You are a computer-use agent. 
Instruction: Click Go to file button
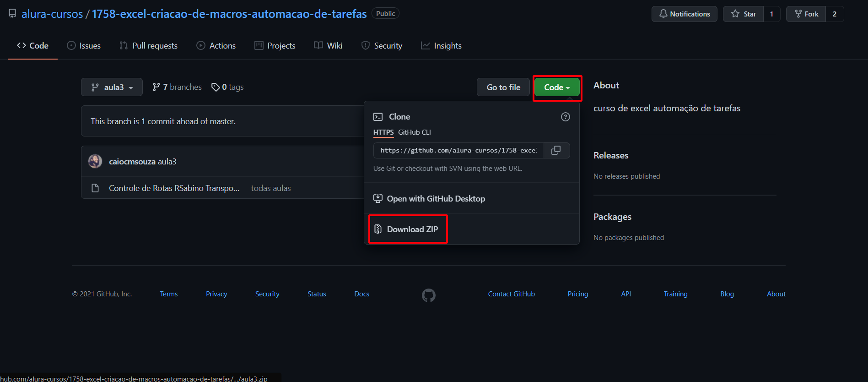(x=503, y=87)
